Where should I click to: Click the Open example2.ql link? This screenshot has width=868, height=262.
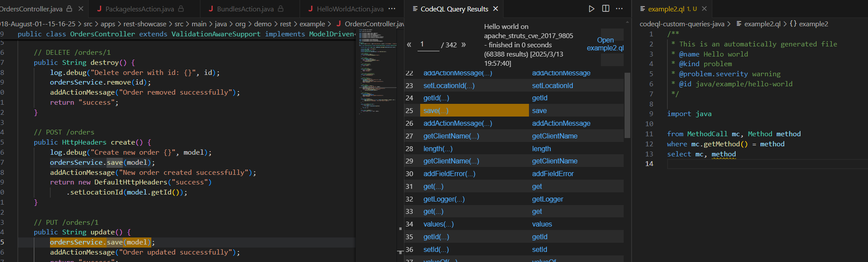(x=605, y=44)
